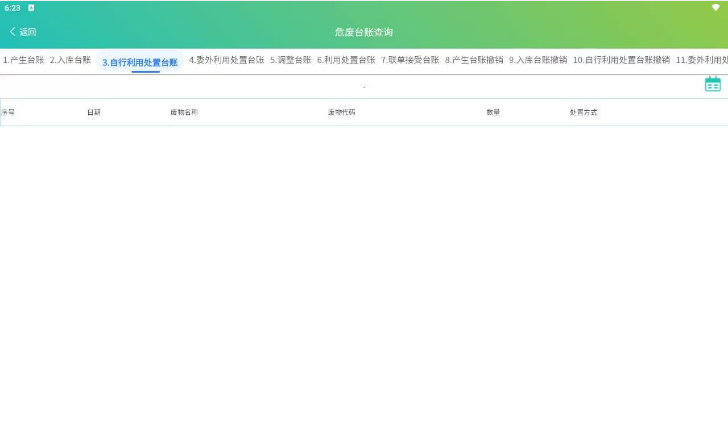This screenshot has width=728, height=428.
Task: Switch to 2.入库台账 tab
Action: (x=71, y=60)
